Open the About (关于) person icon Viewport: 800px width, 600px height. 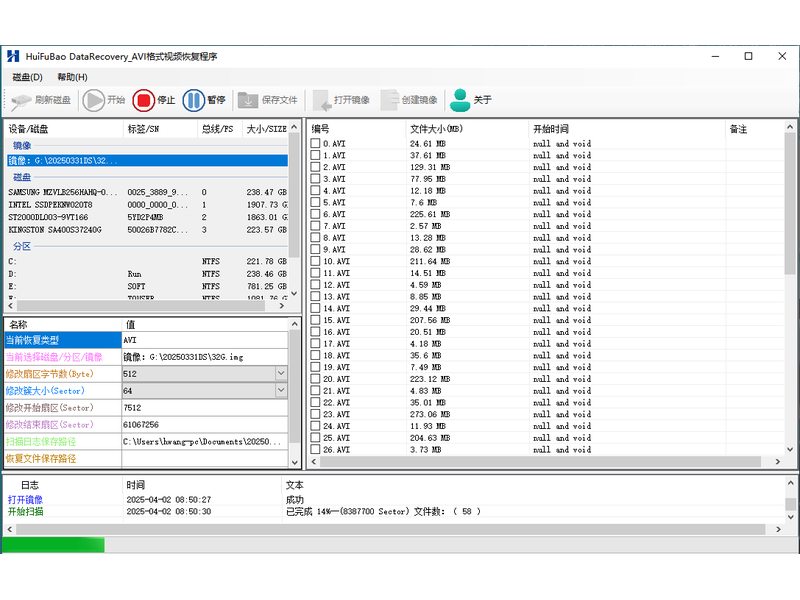click(x=460, y=100)
